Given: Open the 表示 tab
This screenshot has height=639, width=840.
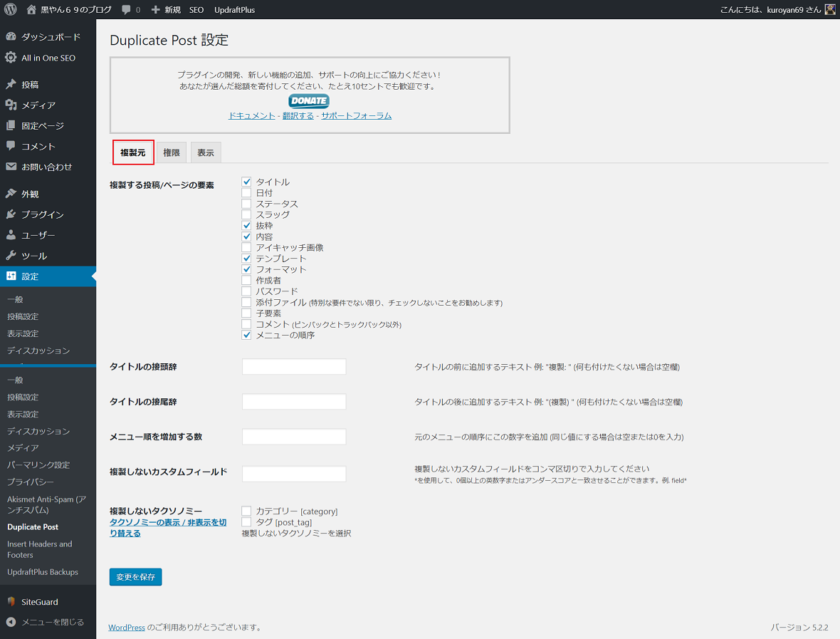Looking at the screenshot, I should pos(206,152).
